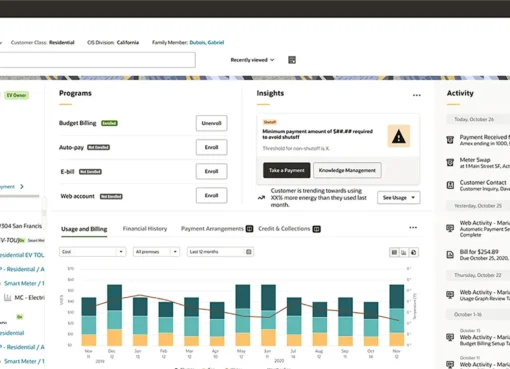Click CIS Division California label
Screen dimensions: 510x369
click(113, 42)
